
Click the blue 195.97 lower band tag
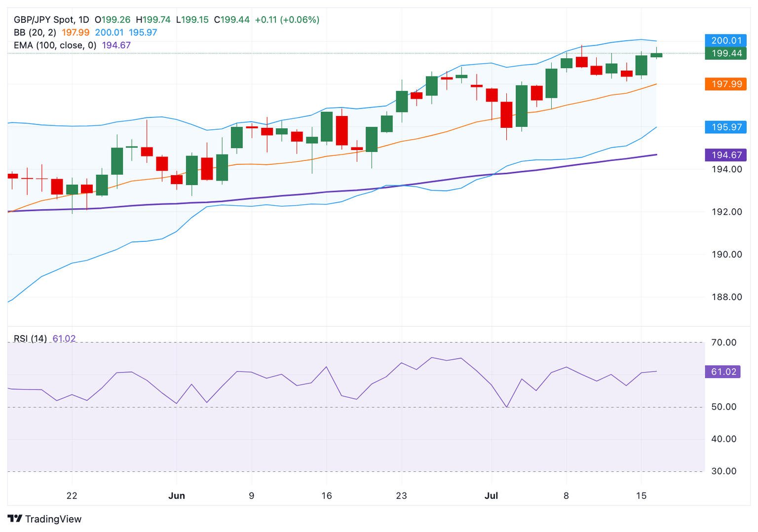725,127
